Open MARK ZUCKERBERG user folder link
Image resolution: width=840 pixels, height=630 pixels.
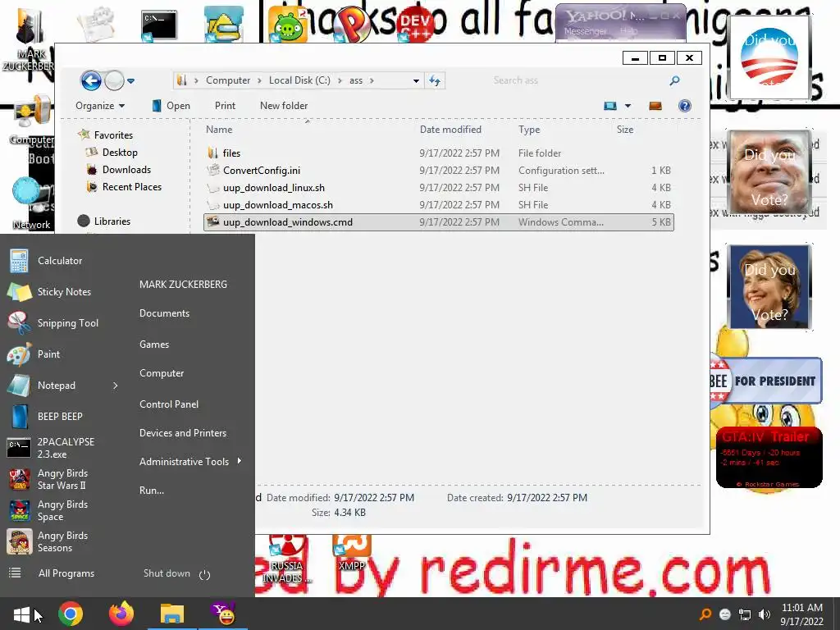click(183, 285)
